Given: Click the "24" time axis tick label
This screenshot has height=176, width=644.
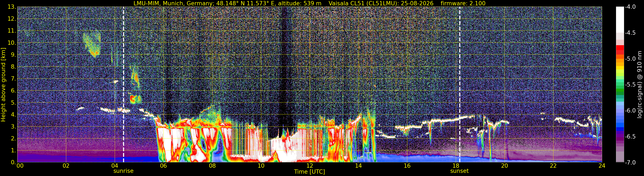Looking at the screenshot, I should click(602, 166).
